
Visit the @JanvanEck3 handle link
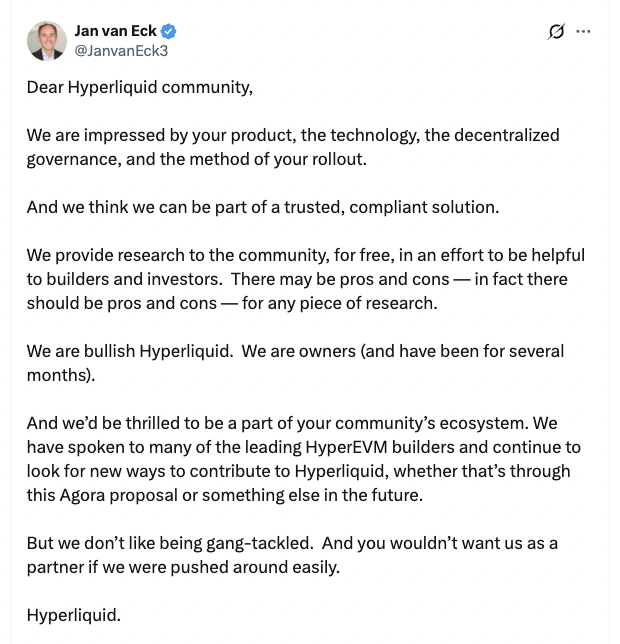click(x=121, y=51)
